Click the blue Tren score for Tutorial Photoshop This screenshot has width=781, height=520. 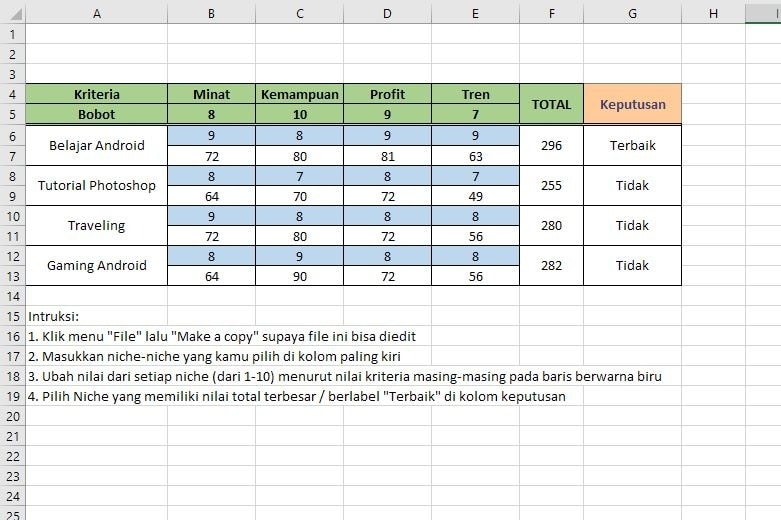pyautogui.click(x=475, y=176)
